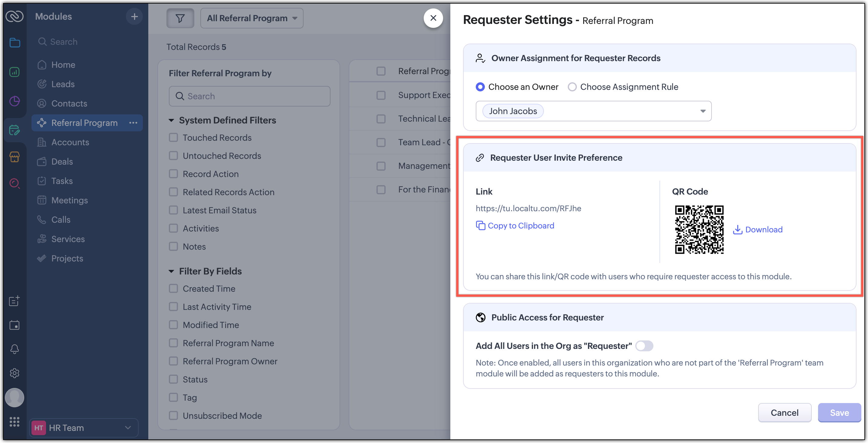Open the notifications bell icon
The width and height of the screenshot is (868, 443).
15,349
